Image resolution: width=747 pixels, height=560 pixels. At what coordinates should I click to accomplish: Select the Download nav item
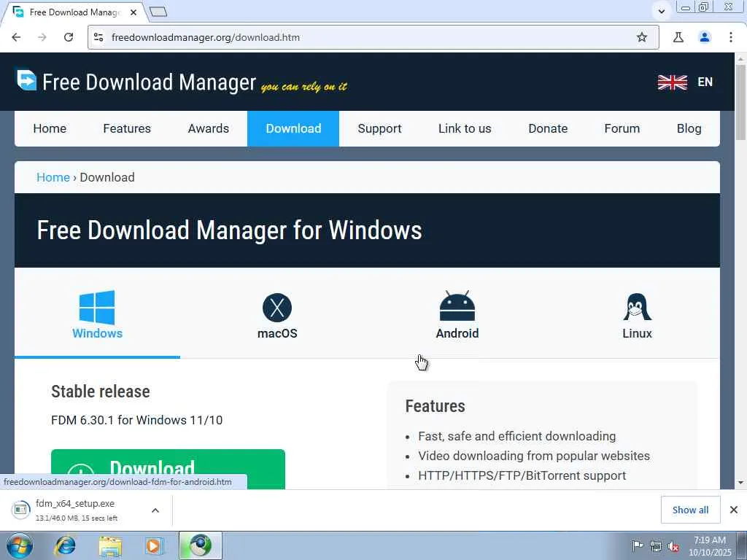click(293, 128)
